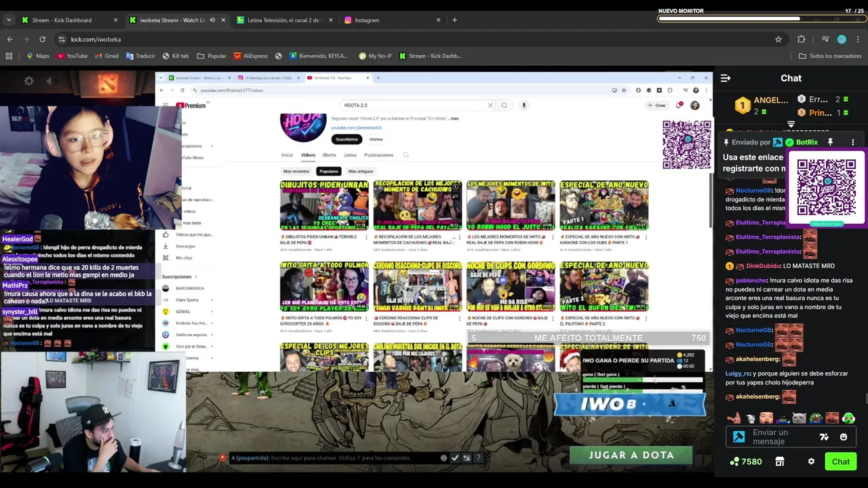The width and height of the screenshot is (868, 488).
Task: Expand the chat leaderboard drop-down handle
Action: (791, 125)
